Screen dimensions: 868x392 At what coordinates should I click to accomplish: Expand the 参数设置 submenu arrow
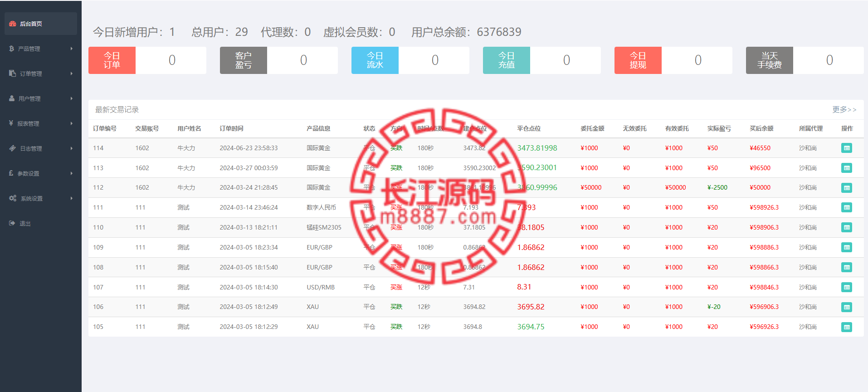(72, 173)
